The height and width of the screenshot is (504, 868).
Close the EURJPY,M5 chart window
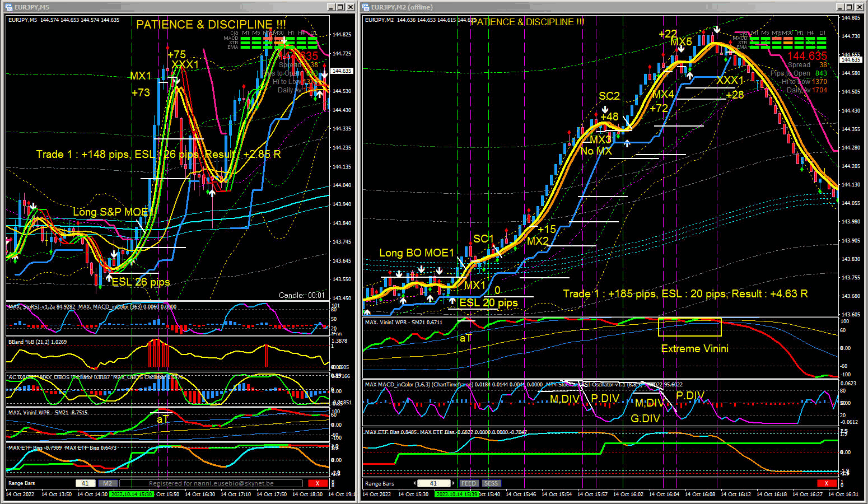tap(351, 7)
